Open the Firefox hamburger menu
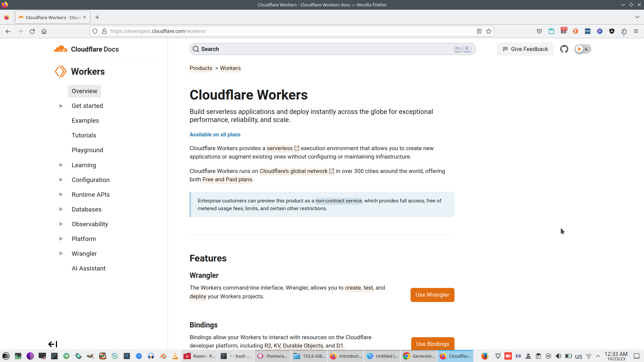The height and width of the screenshot is (362, 644). 636,31
